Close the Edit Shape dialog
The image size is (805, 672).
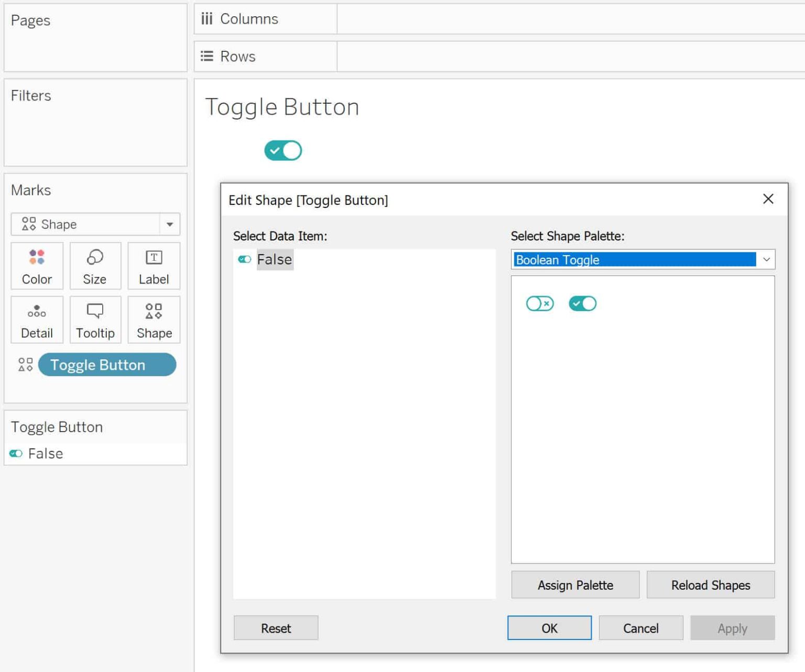(768, 199)
